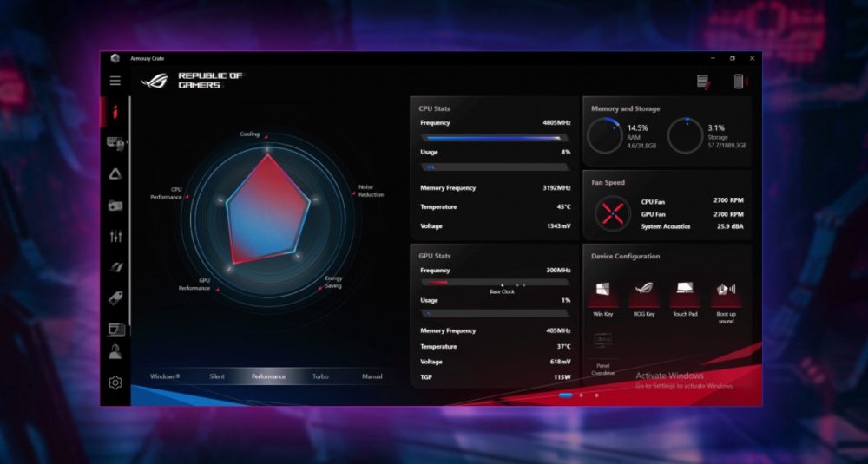Viewport: 868px width, 464px height.
Task: Click the Cooling label on radar chart
Action: coord(249,134)
